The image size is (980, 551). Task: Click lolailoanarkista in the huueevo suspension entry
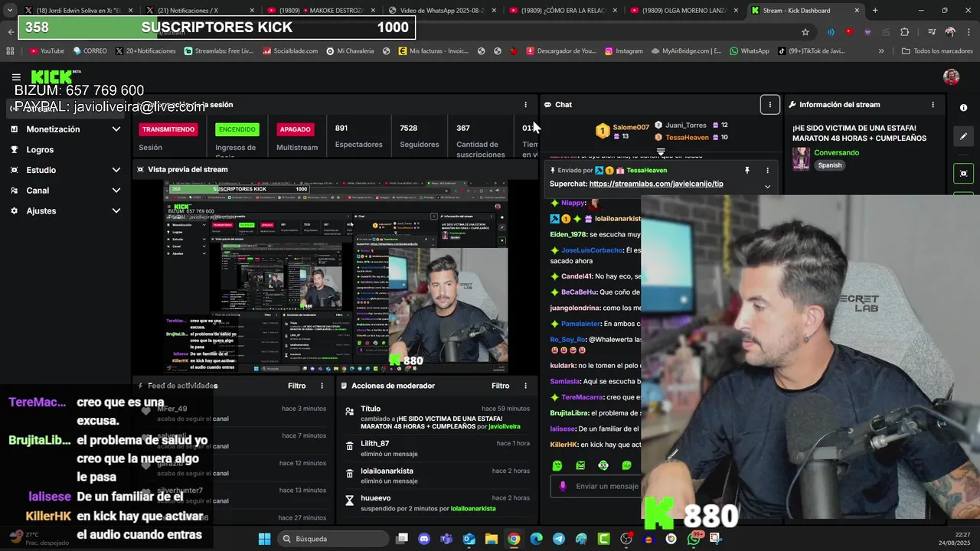pyautogui.click(x=472, y=509)
